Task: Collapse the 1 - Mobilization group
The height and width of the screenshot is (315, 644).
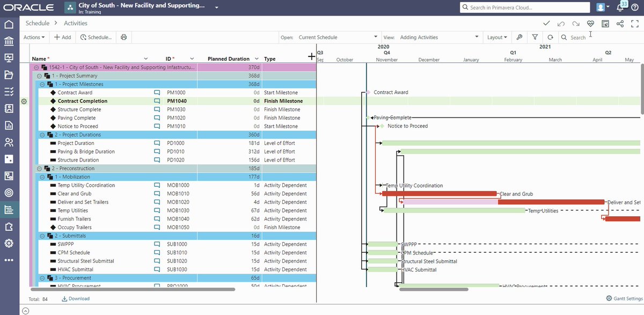Action: [42, 177]
